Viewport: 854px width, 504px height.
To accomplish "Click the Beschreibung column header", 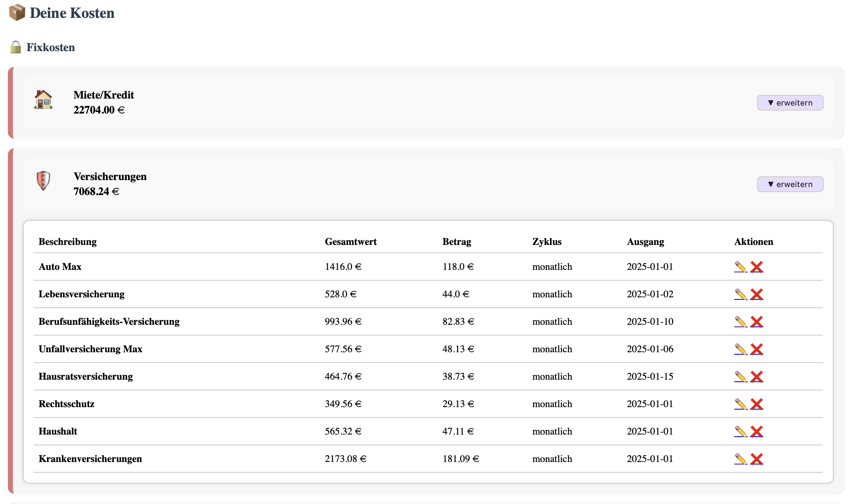I will [x=67, y=242].
